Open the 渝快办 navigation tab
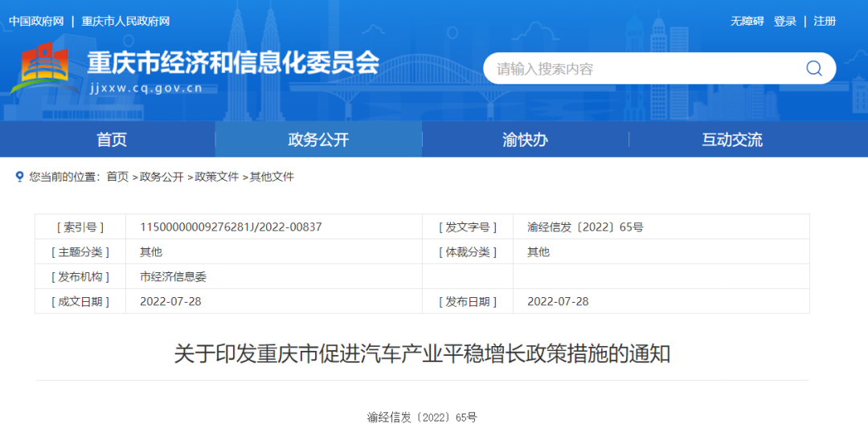 525,140
